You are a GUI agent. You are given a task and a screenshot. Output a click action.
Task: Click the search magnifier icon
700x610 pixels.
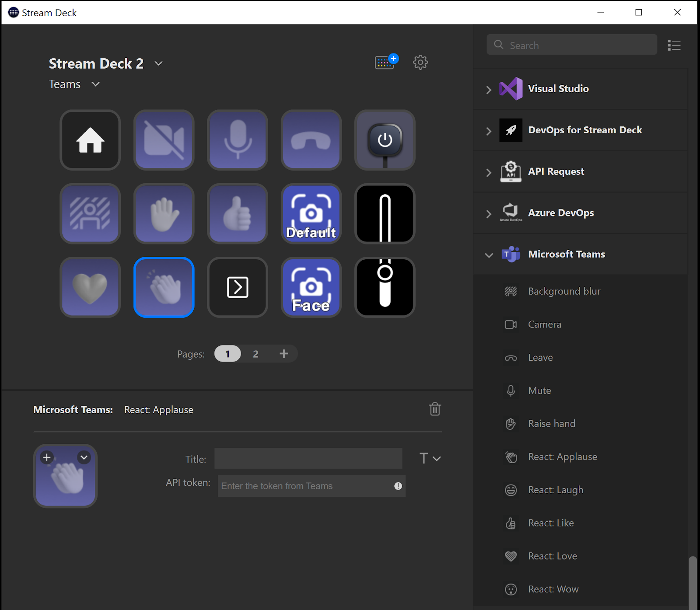pos(499,45)
